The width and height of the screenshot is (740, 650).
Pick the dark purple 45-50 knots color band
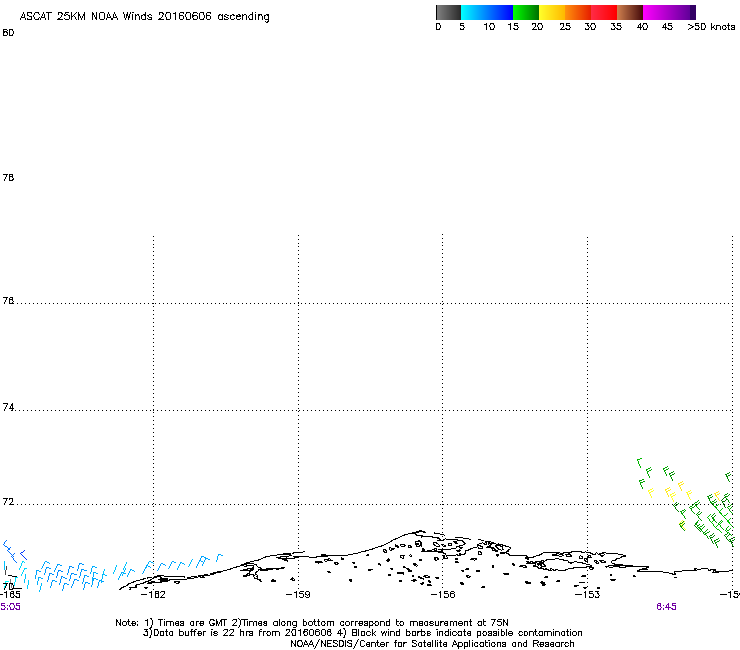[682, 12]
